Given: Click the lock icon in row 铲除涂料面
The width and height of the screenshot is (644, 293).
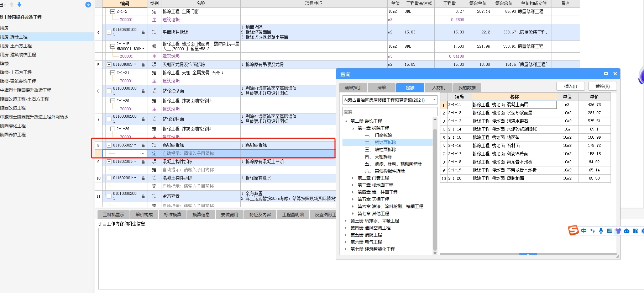Looking at the screenshot, I should [143, 119].
